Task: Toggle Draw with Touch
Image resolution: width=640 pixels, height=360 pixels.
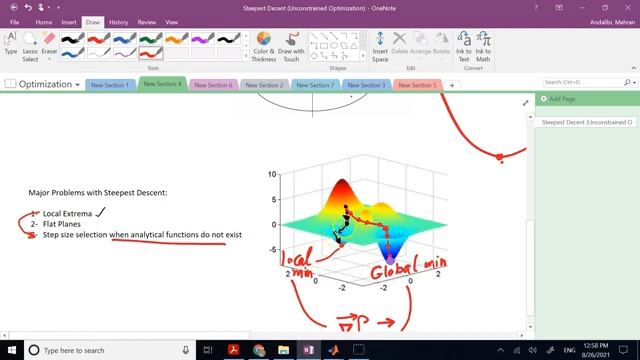Action: tap(291, 47)
